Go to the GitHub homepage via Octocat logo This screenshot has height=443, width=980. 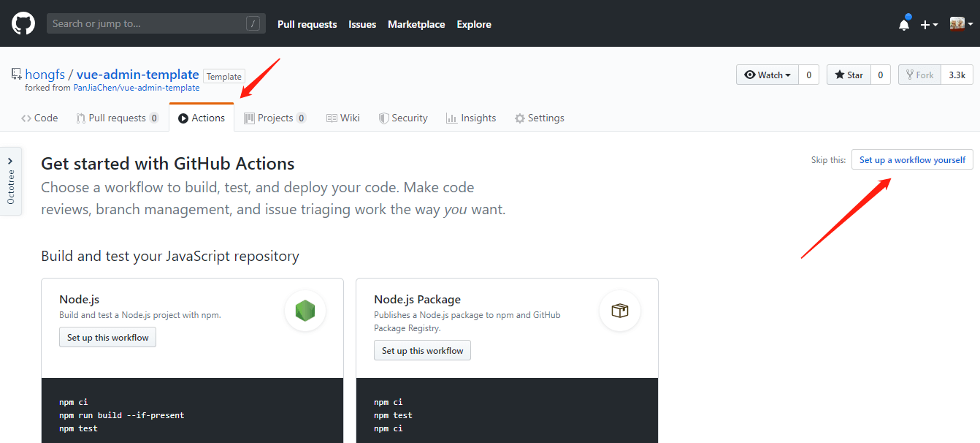pos(23,23)
